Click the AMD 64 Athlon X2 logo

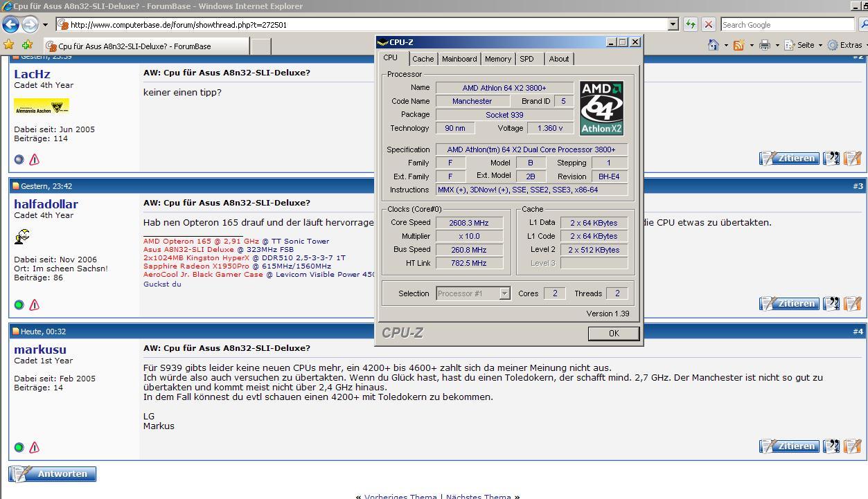pos(601,108)
